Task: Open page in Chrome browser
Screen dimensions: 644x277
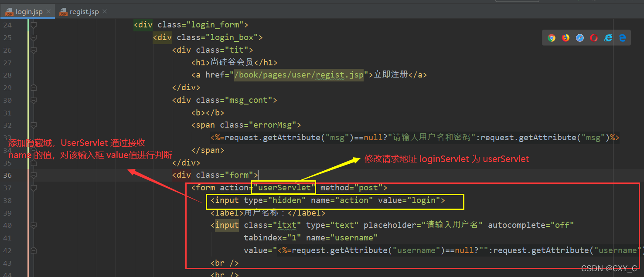Action: pos(552,38)
